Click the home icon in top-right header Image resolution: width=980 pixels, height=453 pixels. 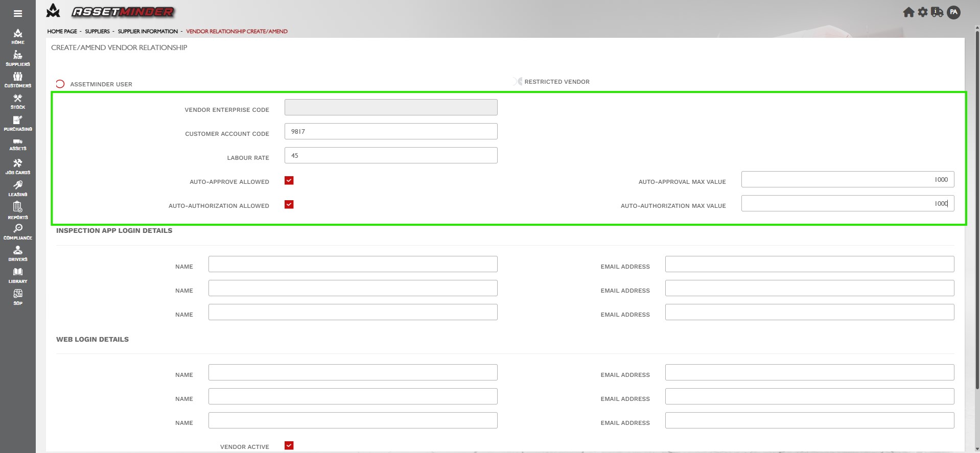click(908, 12)
